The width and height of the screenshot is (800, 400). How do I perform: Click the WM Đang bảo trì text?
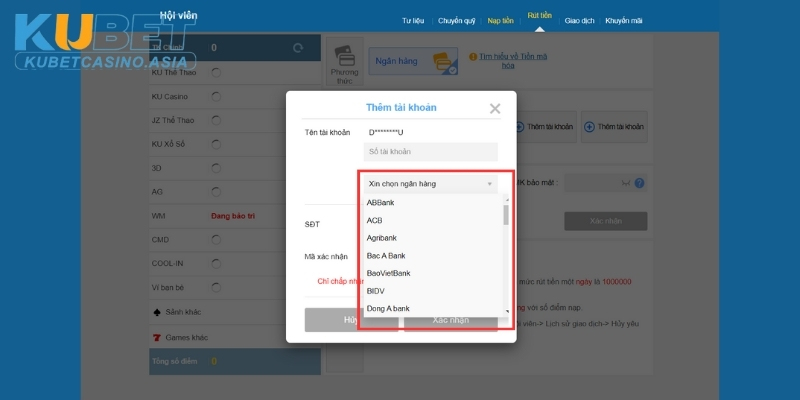pos(233,216)
